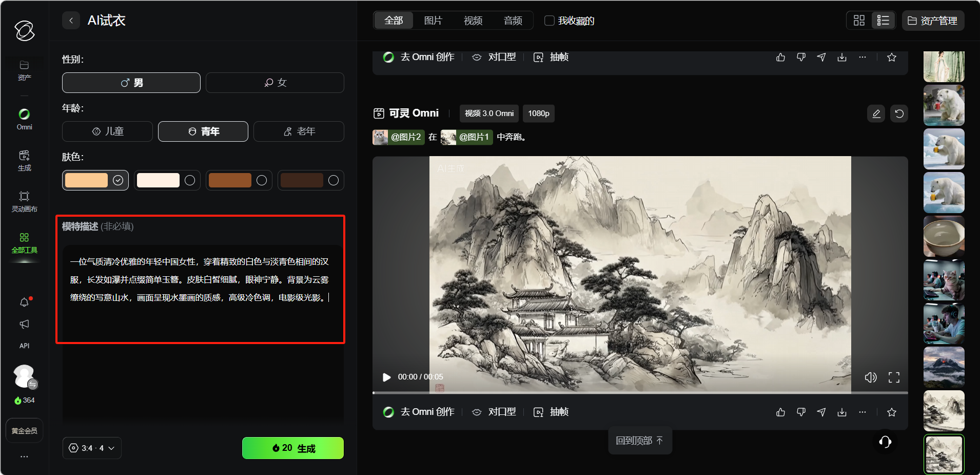Check the 我收藏的 checkbox
Image resolution: width=980 pixels, height=475 pixels.
coord(549,21)
